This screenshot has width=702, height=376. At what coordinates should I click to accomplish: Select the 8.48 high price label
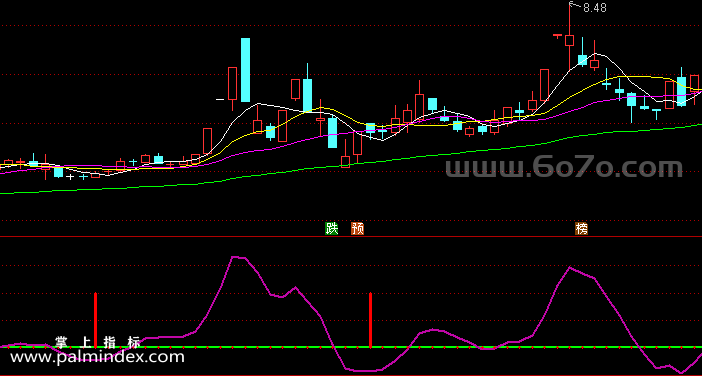pos(595,8)
